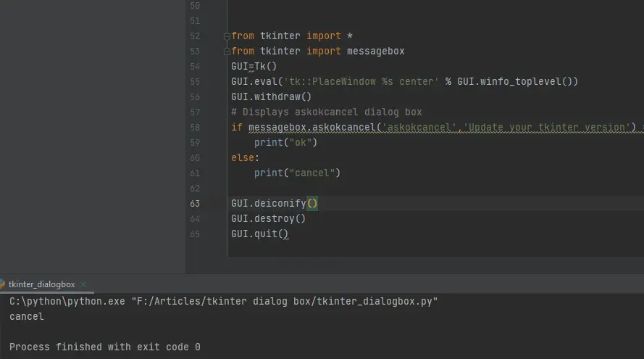This screenshot has width=644, height=359.
Task: Click 'Process finished with exit code 0' text
Action: [x=105, y=347]
